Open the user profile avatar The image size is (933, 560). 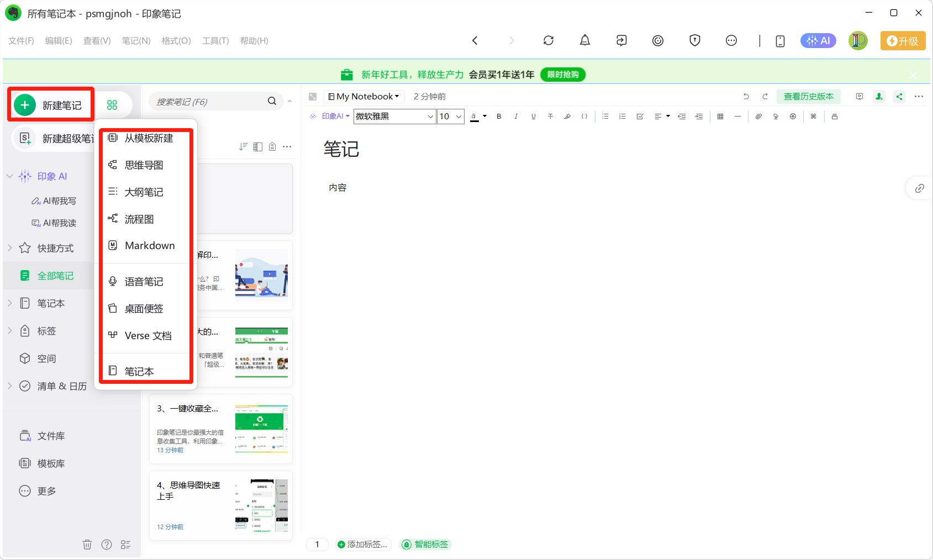[858, 40]
